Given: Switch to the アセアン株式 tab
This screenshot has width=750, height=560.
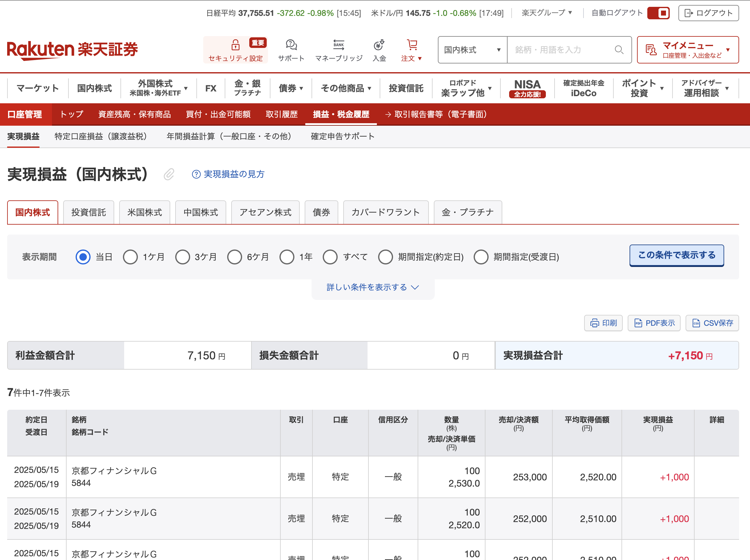Looking at the screenshot, I should 265,212.
